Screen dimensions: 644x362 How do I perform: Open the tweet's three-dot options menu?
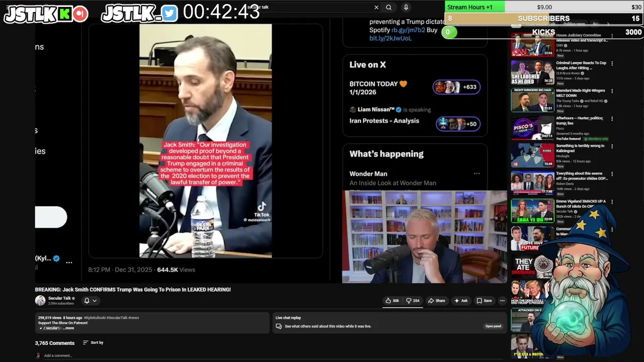[x=69, y=262]
